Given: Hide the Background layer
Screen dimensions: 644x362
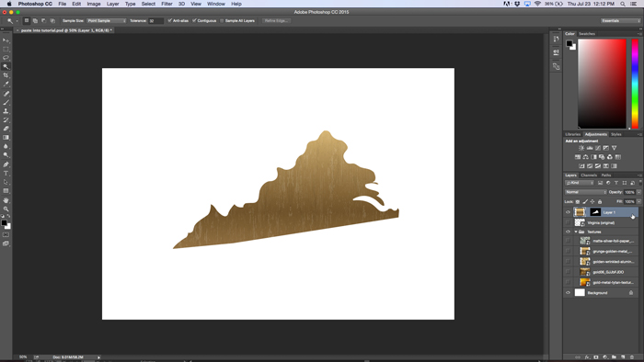Looking at the screenshot, I should (x=568, y=293).
